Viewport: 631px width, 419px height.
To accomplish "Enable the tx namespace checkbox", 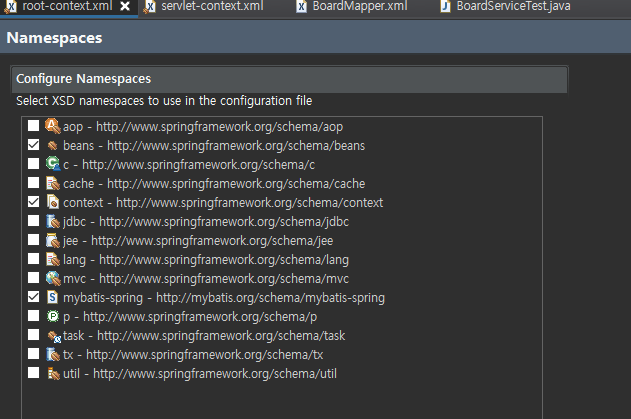I will [x=33, y=354].
